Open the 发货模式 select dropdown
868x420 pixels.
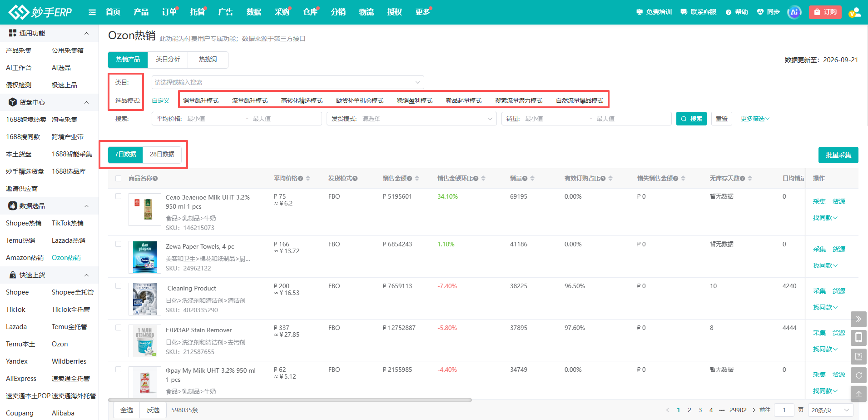click(x=411, y=119)
